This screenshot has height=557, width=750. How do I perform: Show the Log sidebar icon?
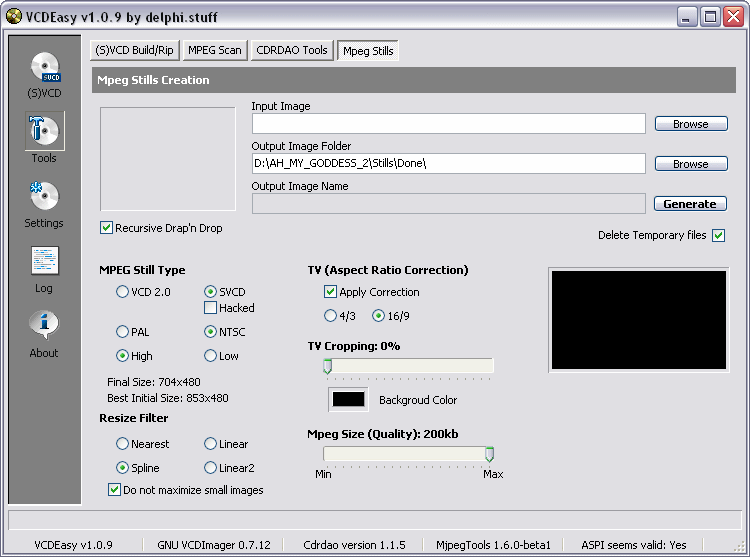pos(44,262)
